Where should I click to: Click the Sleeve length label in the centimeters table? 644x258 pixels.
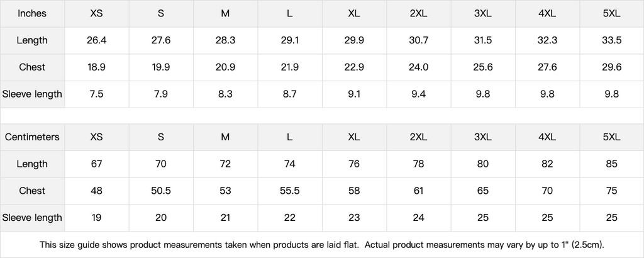32,218
